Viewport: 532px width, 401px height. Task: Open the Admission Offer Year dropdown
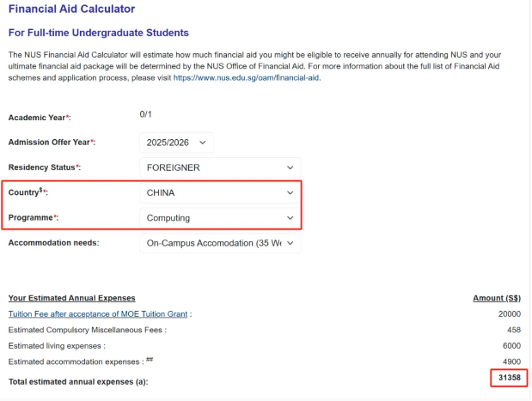click(x=176, y=142)
